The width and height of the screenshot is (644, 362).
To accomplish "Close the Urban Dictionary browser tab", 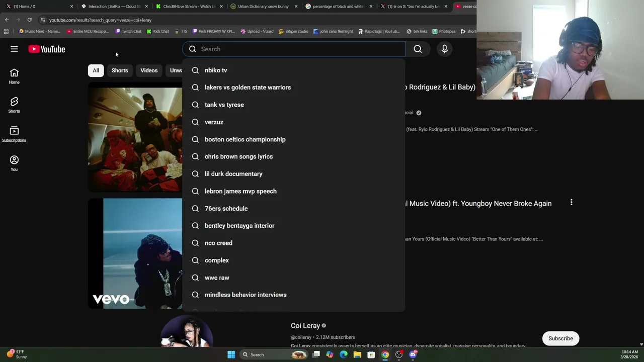I will 296,6.
